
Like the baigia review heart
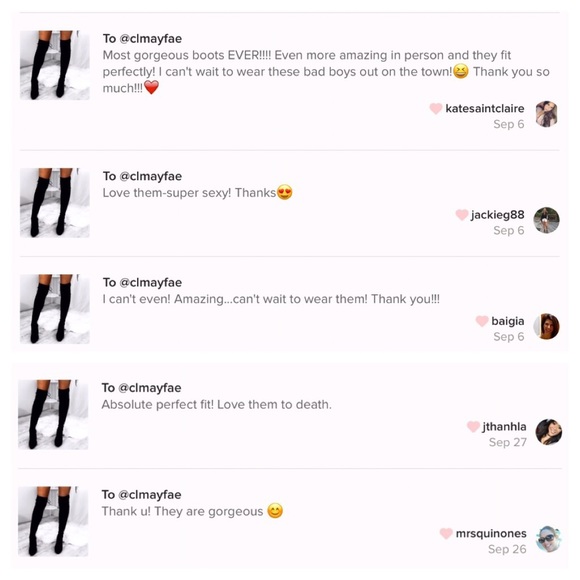click(x=482, y=321)
